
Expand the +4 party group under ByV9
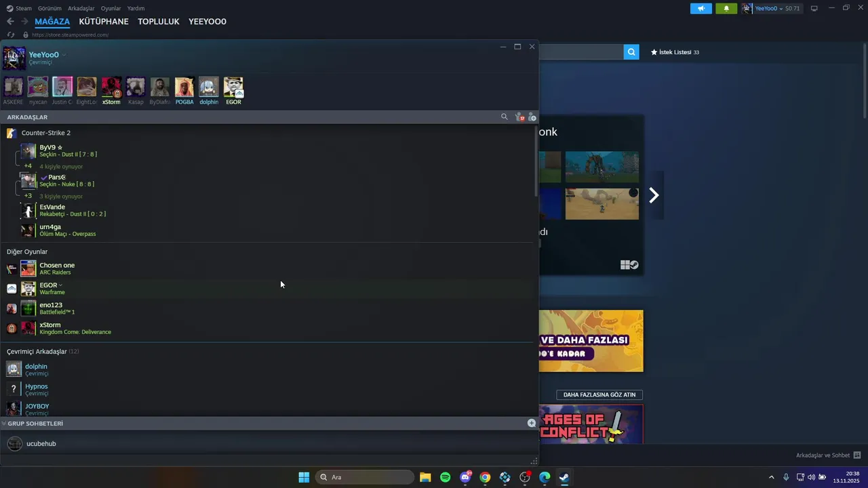coord(28,166)
